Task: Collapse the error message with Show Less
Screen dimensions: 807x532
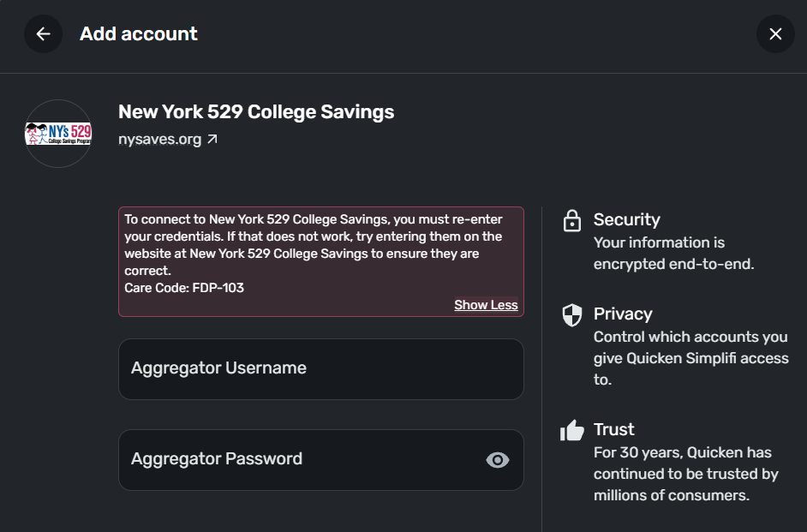Action: click(x=486, y=305)
